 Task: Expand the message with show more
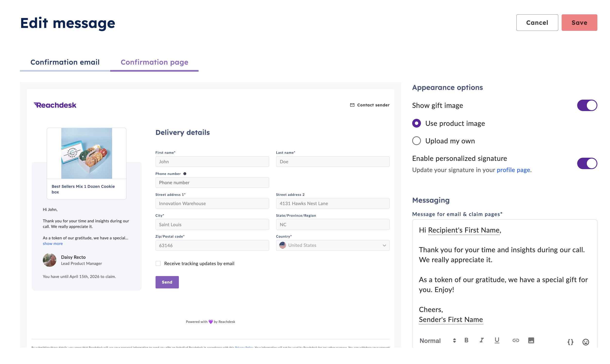pyautogui.click(x=53, y=243)
